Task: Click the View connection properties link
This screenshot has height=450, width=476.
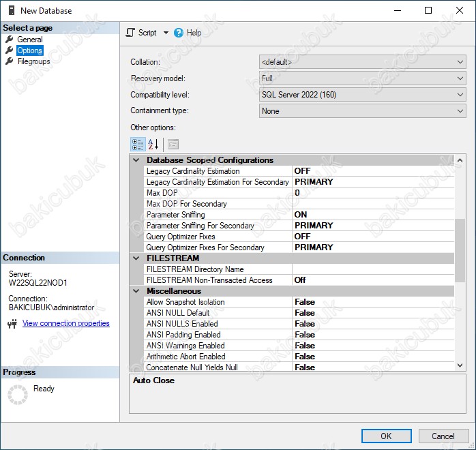Action: pyautogui.click(x=66, y=323)
